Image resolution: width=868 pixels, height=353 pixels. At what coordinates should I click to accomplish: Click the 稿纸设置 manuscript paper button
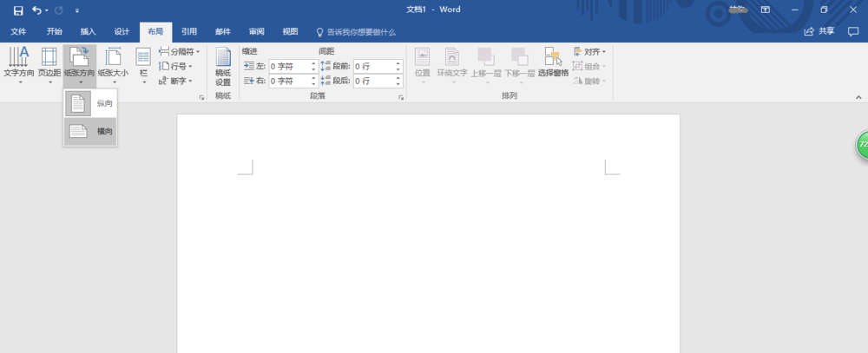(223, 67)
